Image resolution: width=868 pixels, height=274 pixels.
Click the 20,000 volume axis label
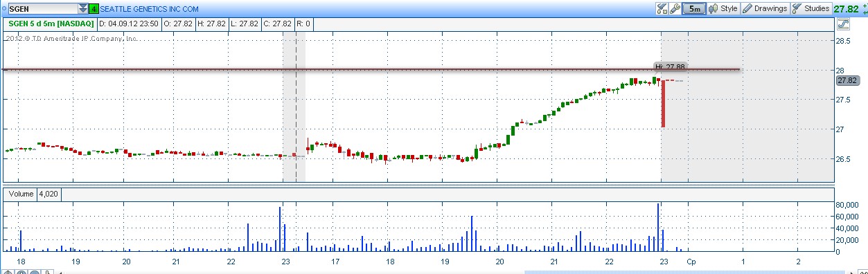[x=847, y=240]
